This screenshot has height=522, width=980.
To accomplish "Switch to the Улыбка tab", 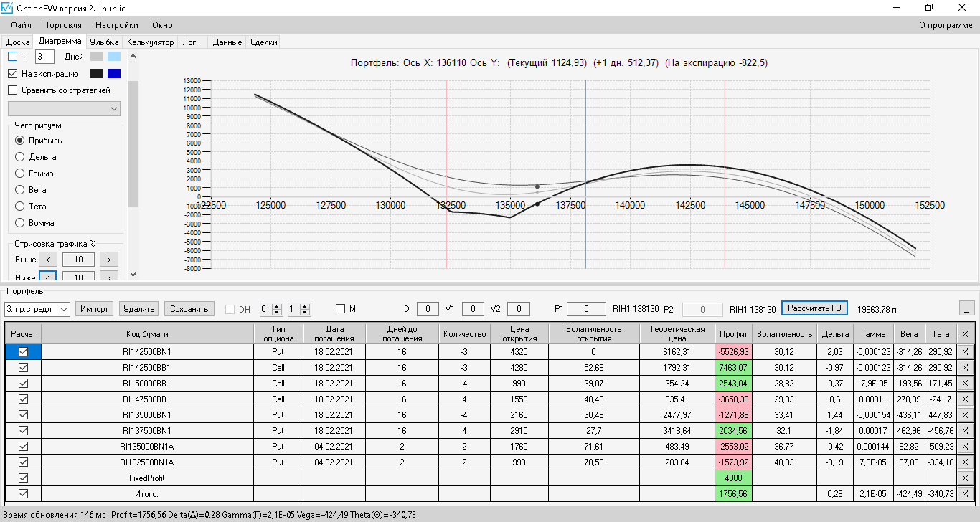I will pos(105,42).
